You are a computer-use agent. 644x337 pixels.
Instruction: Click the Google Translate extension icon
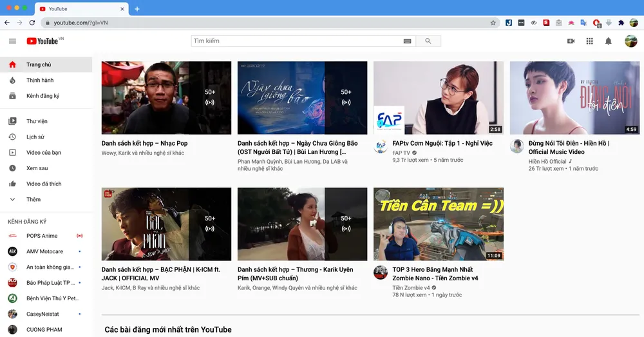click(583, 23)
